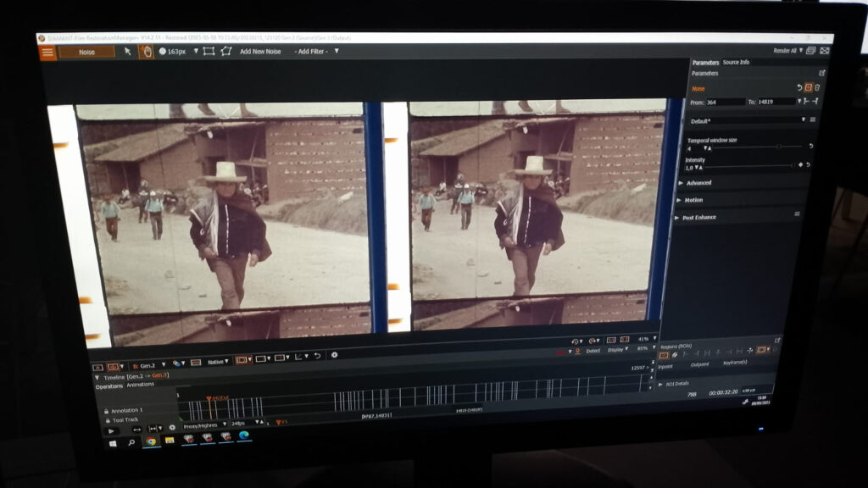
Task: Activate the hand pan tool
Action: tap(146, 52)
